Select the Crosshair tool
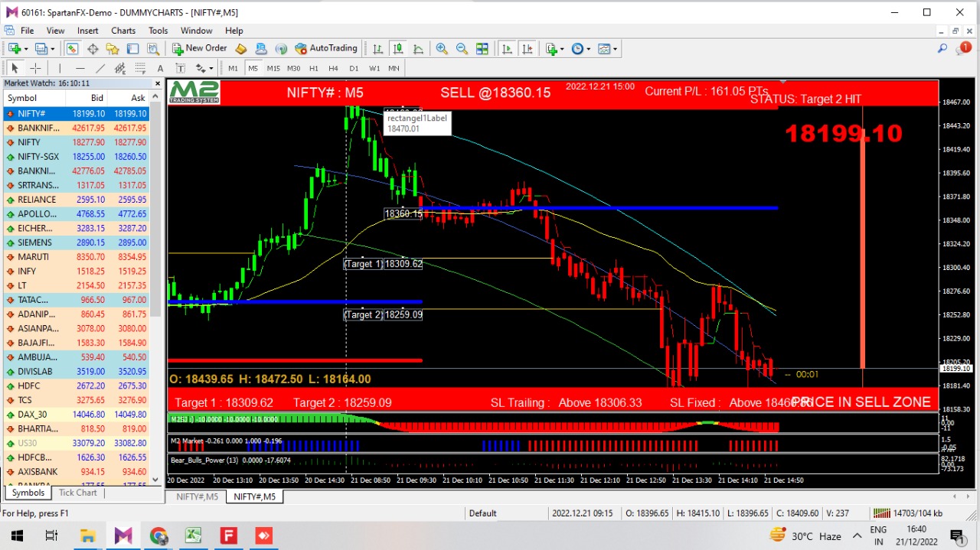980x550 pixels. 35,68
